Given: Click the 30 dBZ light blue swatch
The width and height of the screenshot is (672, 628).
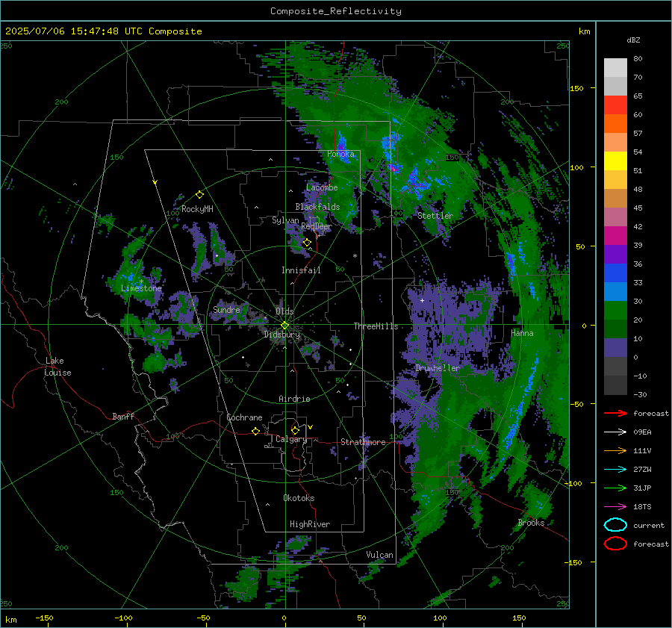Looking at the screenshot, I should click(x=615, y=291).
